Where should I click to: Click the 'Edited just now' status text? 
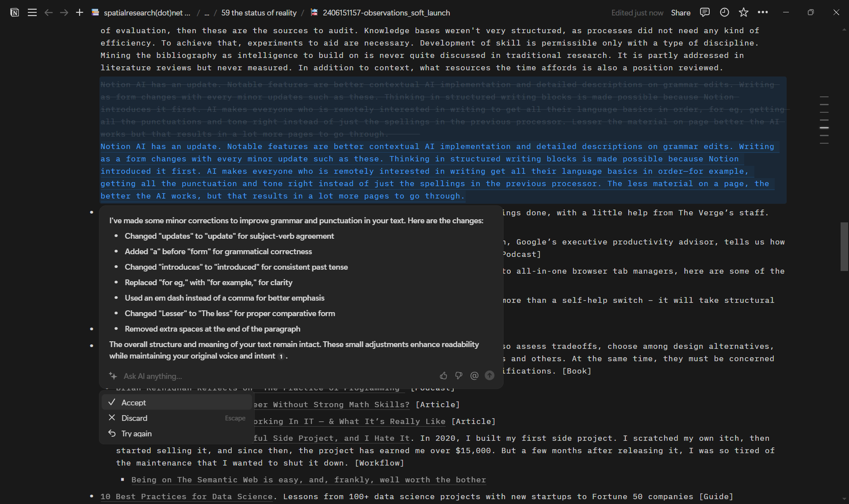coord(637,13)
